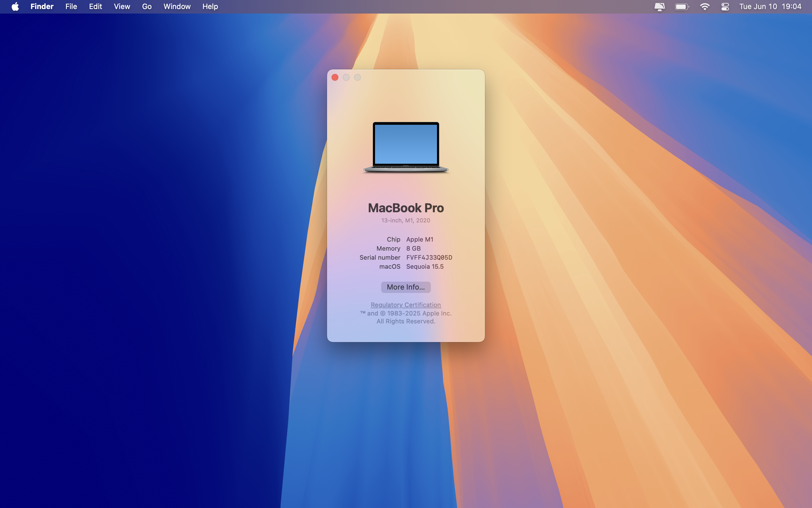812x508 pixels.
Task: Click the date and time clock
Action: pos(770,6)
